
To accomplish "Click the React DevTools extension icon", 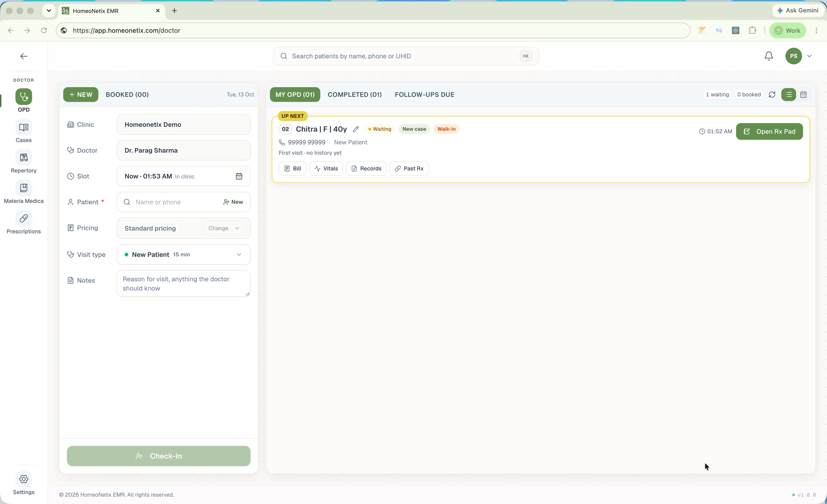I will coord(735,30).
